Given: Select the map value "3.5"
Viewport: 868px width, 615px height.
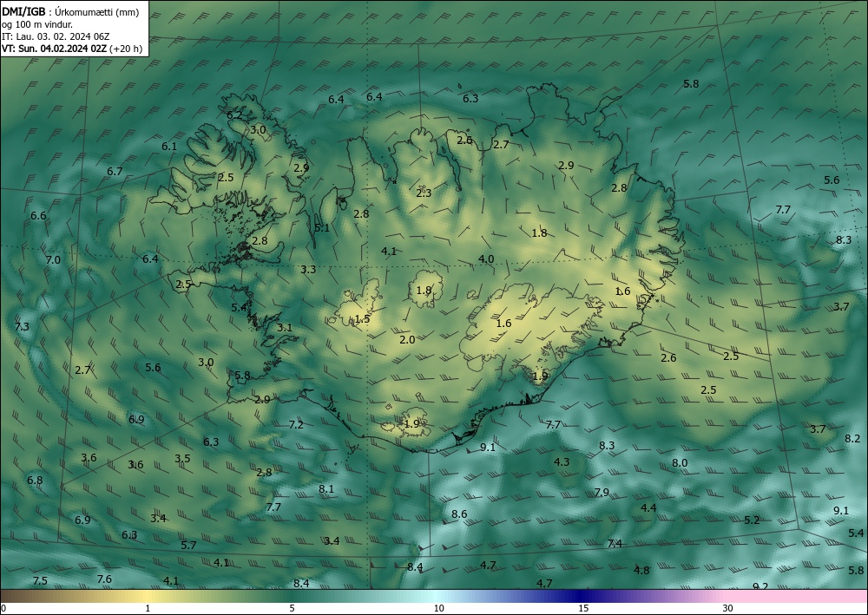Looking at the screenshot, I should [182, 459].
